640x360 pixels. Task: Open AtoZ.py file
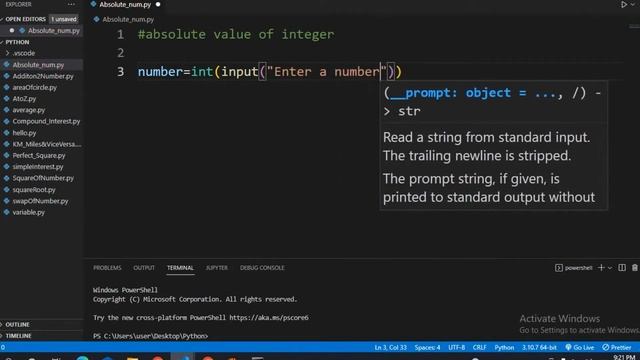point(24,99)
